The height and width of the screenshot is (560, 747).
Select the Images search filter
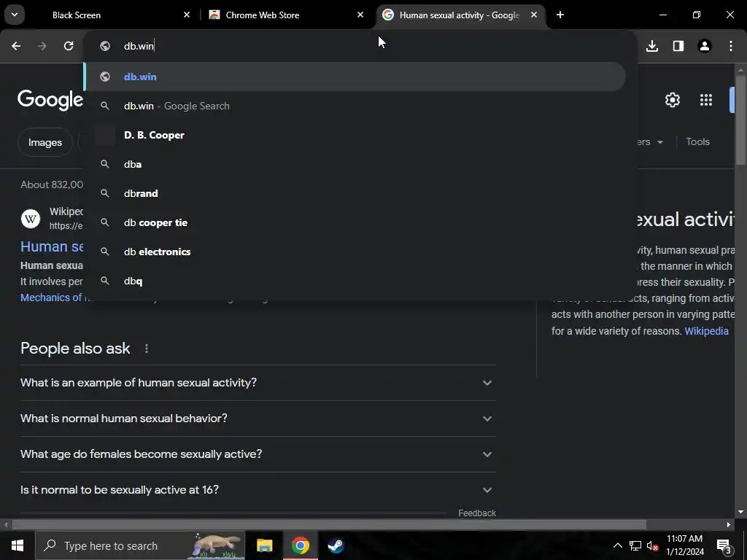tap(44, 142)
